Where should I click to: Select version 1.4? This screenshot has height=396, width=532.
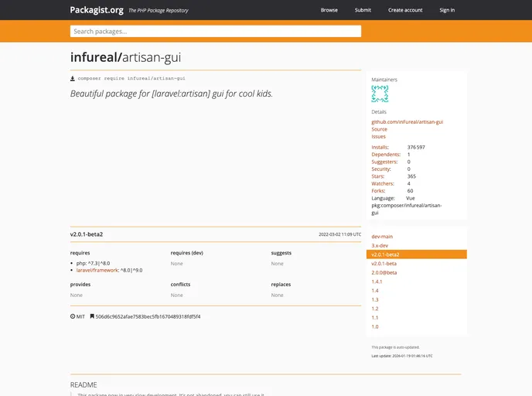coord(375,291)
